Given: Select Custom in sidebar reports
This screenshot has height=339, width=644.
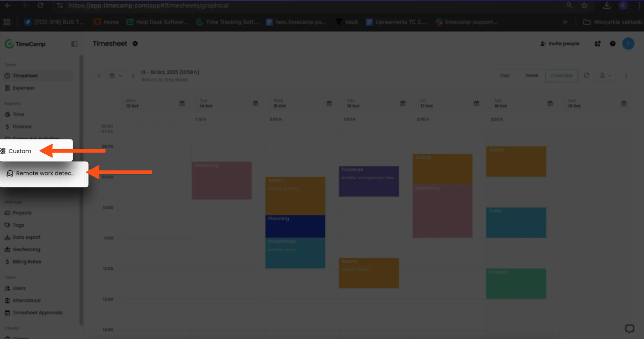Looking at the screenshot, I should click(20, 151).
